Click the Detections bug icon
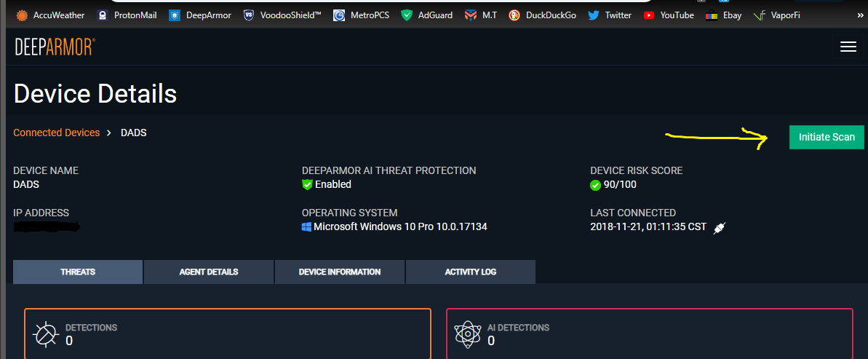Screen dimensions: 868x359 [45, 335]
